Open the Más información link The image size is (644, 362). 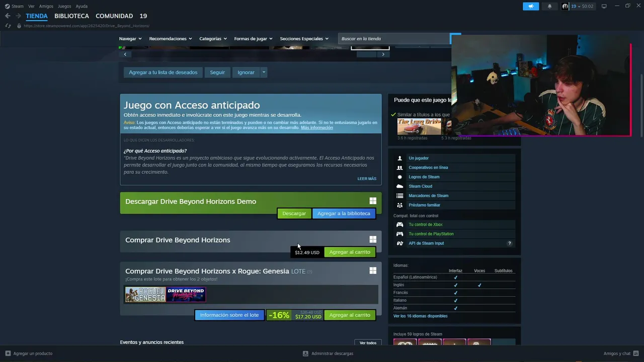pos(317,128)
